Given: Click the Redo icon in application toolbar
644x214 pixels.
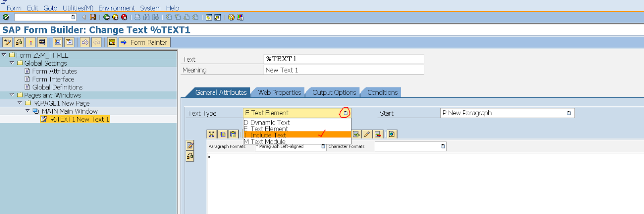Looking at the screenshot, I should [x=97, y=42].
